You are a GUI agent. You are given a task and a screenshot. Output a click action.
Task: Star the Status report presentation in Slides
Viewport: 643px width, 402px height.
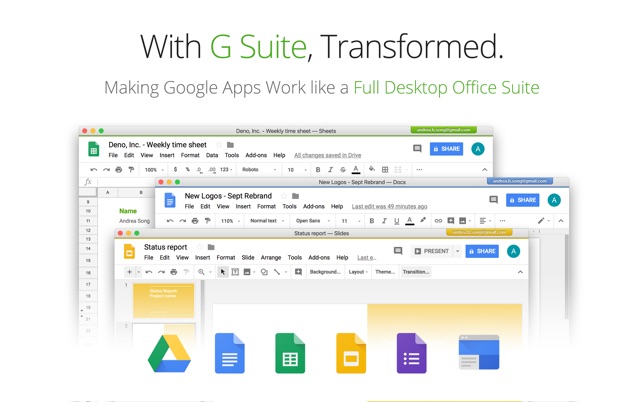(199, 247)
